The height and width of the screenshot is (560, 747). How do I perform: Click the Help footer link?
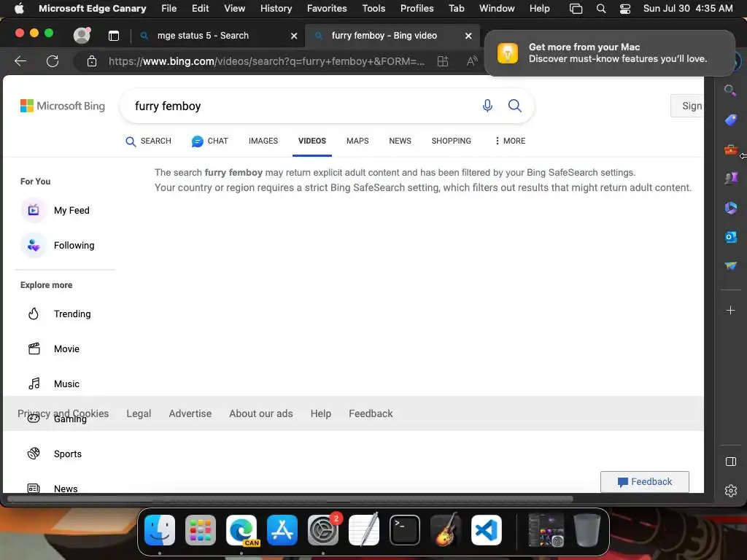[321, 413]
